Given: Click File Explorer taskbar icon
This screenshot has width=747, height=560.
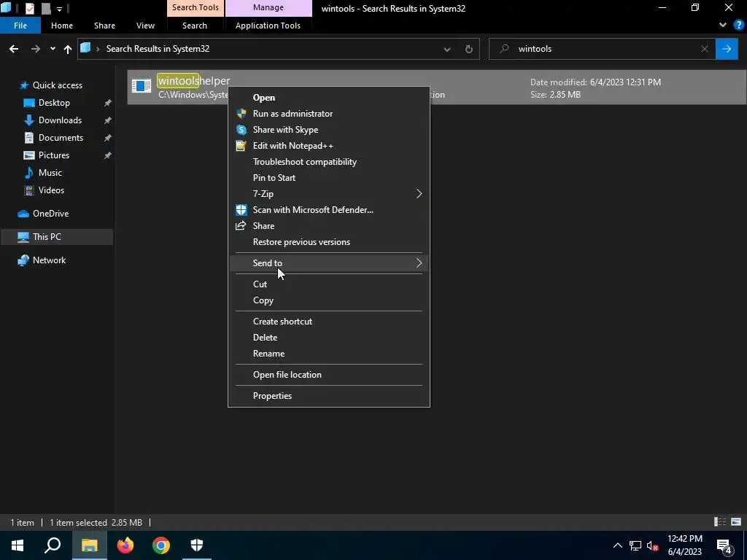Looking at the screenshot, I should (x=89, y=545).
